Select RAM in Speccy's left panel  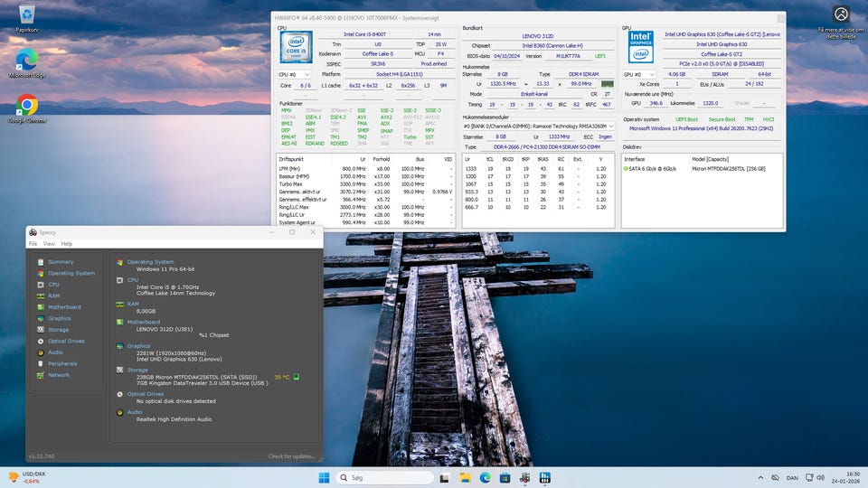(x=53, y=296)
